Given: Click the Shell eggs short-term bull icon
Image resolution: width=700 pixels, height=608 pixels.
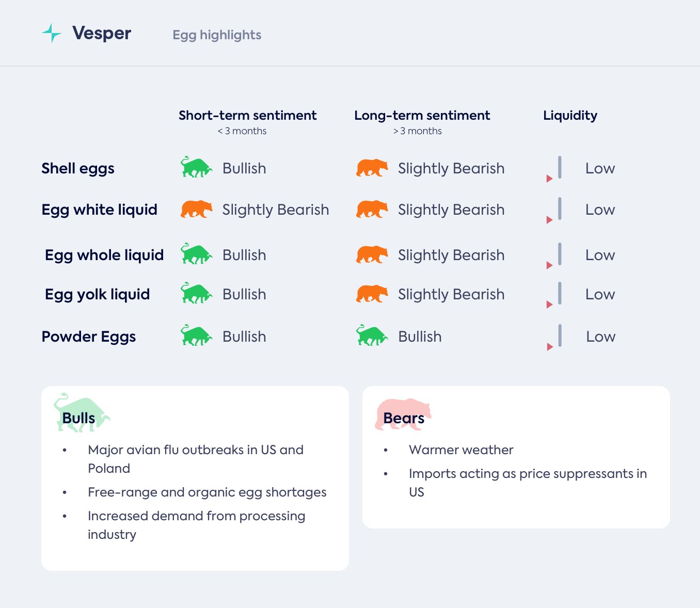Looking at the screenshot, I should tap(196, 167).
